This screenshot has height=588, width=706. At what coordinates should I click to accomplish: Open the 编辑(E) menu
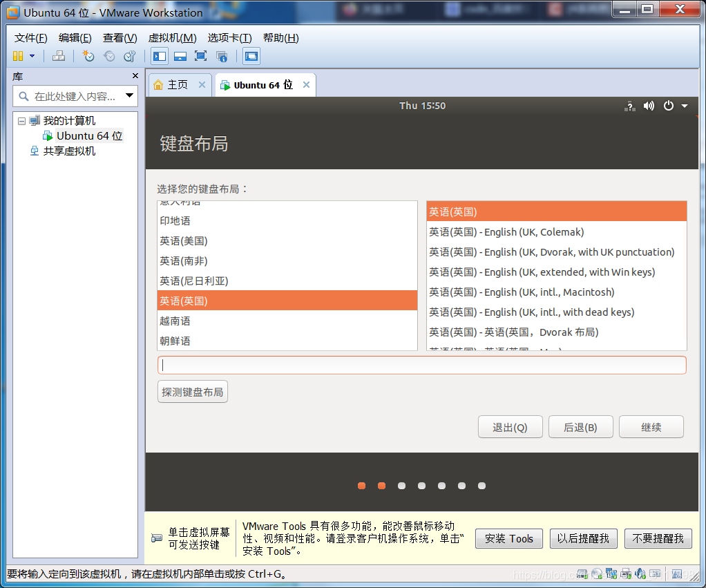click(x=75, y=38)
